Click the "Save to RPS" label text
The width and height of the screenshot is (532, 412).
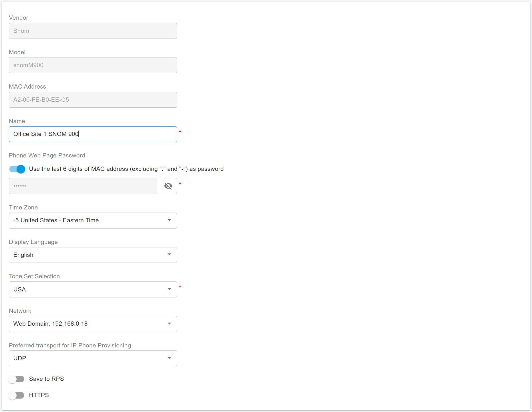[x=46, y=379]
